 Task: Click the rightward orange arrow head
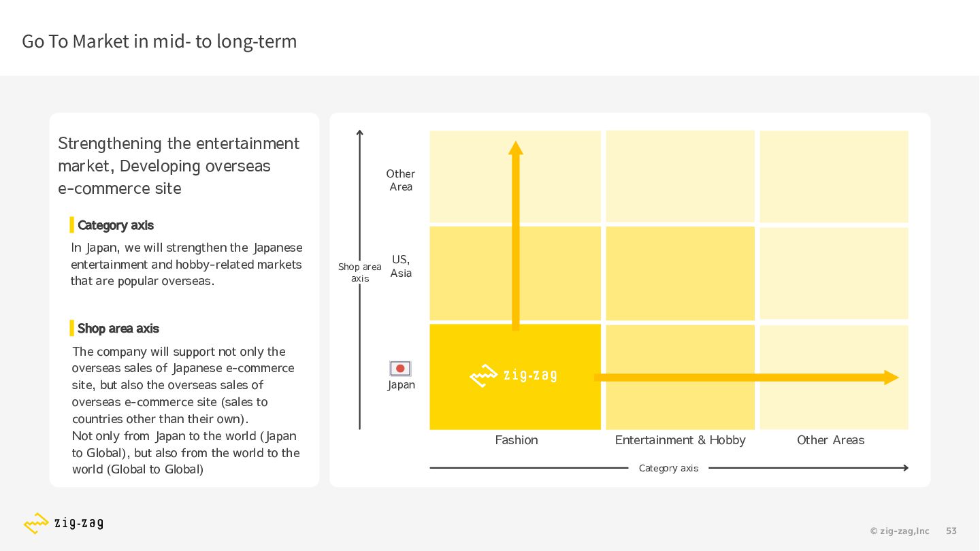892,378
